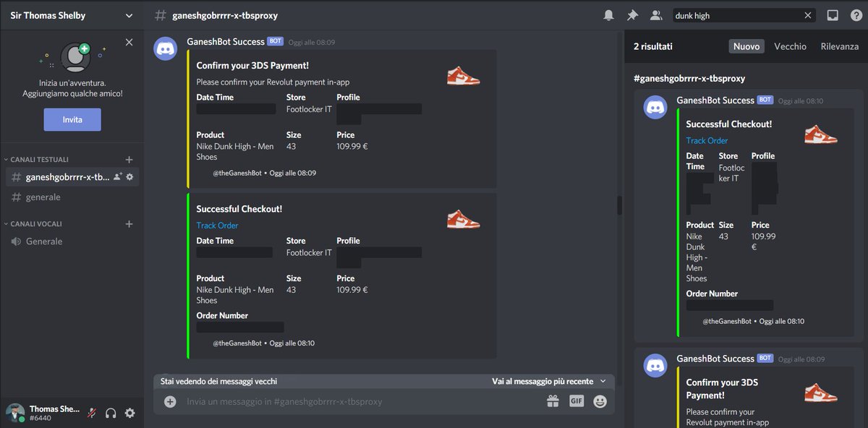Open the Sir Thomas Shelby server dropdown

click(x=72, y=15)
